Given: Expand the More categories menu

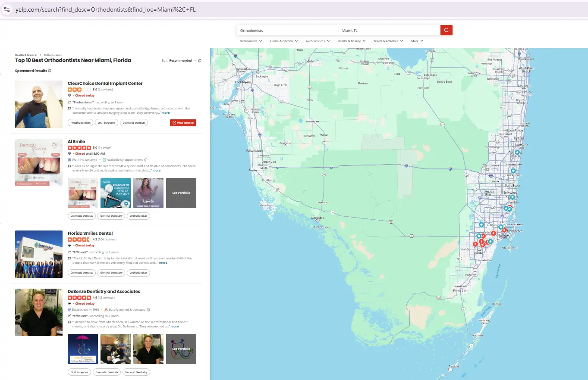Looking at the screenshot, I should point(417,41).
